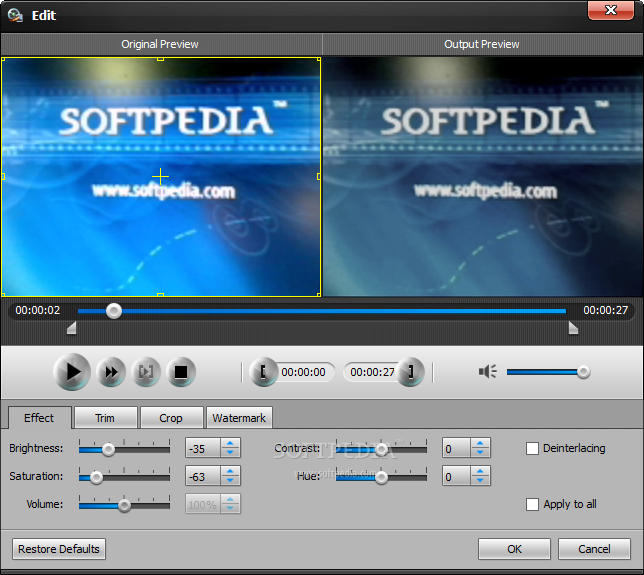Screen dimensions: 644x575
Task: Decrease Contrast with the down arrow
Action: coord(480,452)
